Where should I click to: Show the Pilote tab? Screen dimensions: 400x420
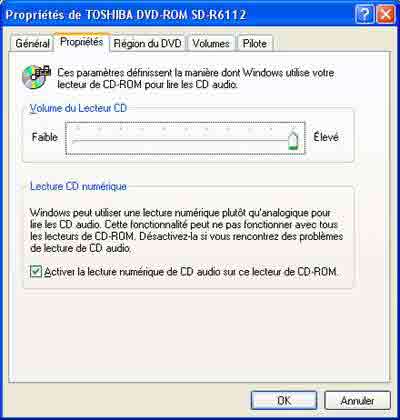(x=255, y=44)
